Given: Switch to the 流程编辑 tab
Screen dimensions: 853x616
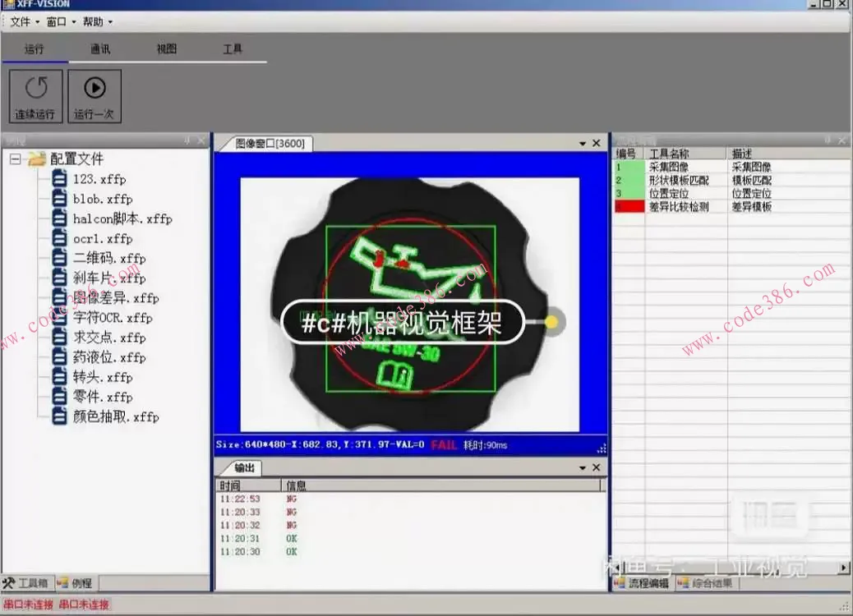Looking at the screenshot, I should (x=643, y=584).
